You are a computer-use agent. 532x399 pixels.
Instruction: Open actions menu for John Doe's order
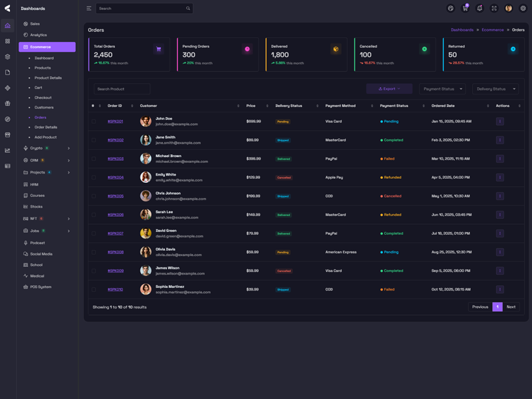pyautogui.click(x=500, y=122)
